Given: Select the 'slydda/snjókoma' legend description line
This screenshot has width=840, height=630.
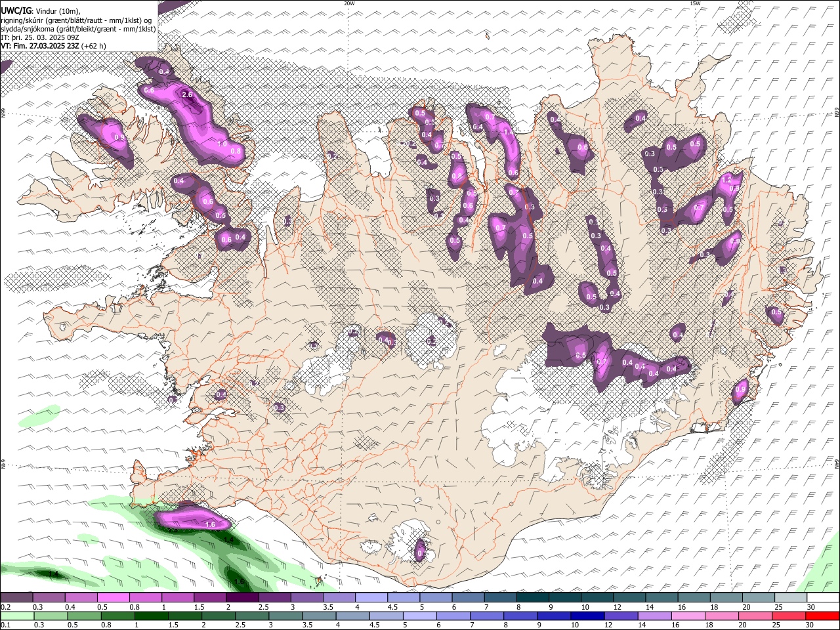Looking at the screenshot, I should click(x=79, y=29).
